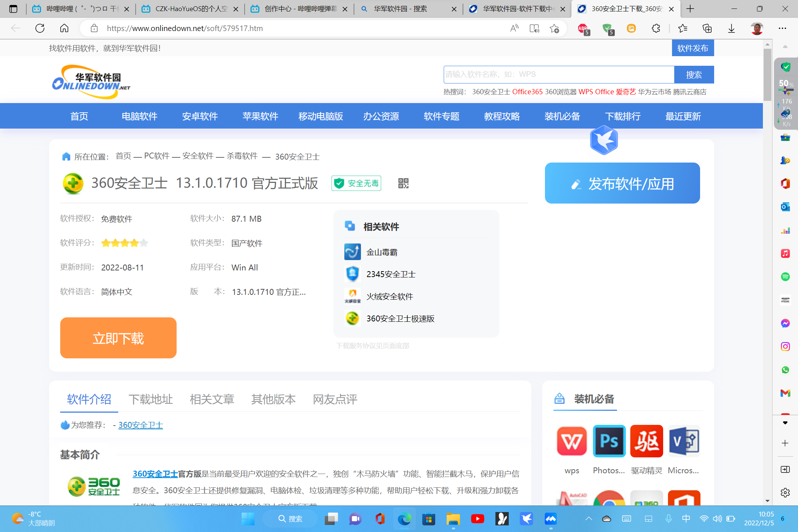
Task: Click the orange 立即下载 button
Action: pos(118,338)
